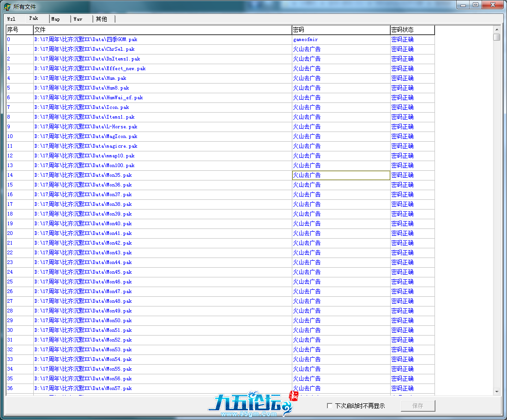Select file Mon52.pak

163,340
